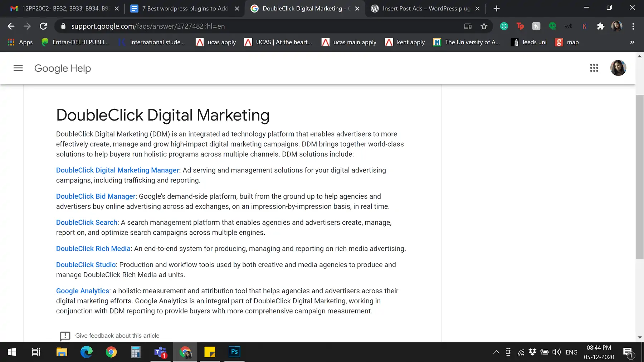Open the Calculator taskbar icon
Screen dimensions: 644x362
(136, 352)
